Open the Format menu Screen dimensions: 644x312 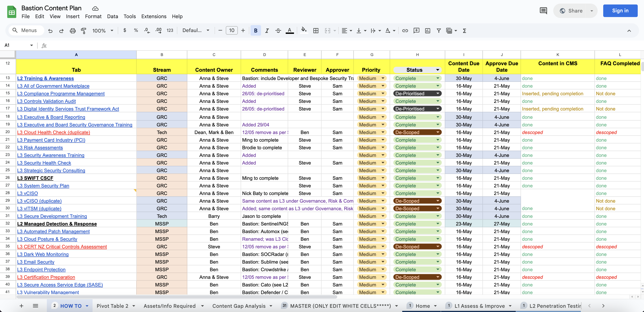click(93, 17)
